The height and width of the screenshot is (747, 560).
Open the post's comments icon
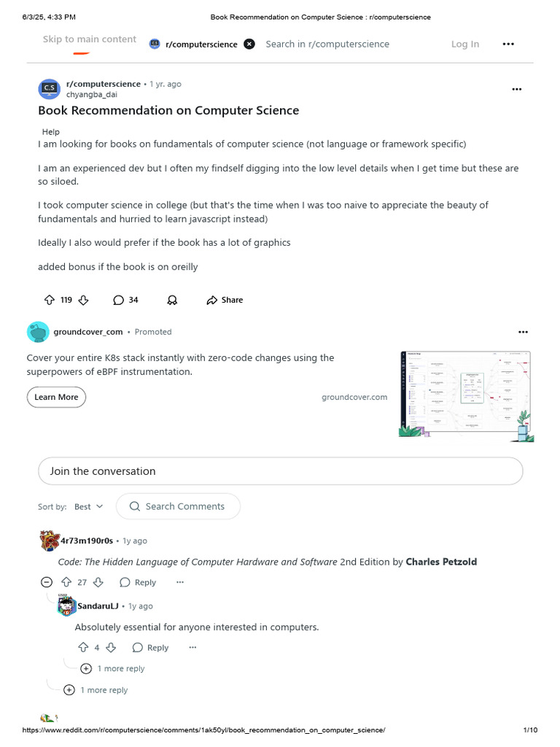[118, 300]
